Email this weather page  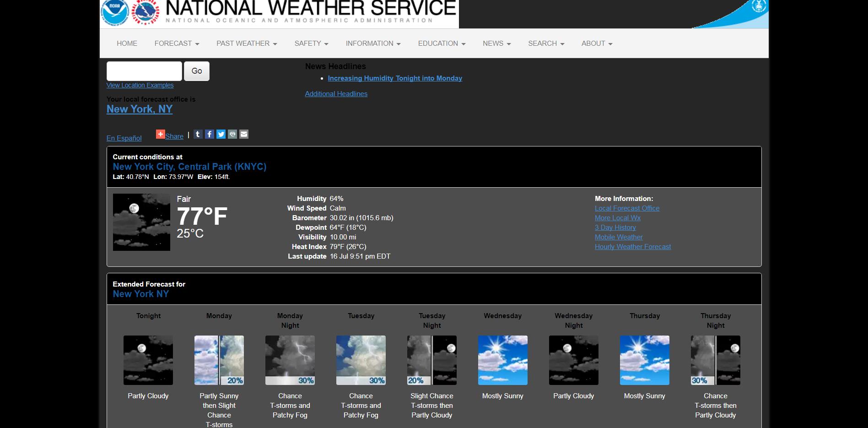243,134
